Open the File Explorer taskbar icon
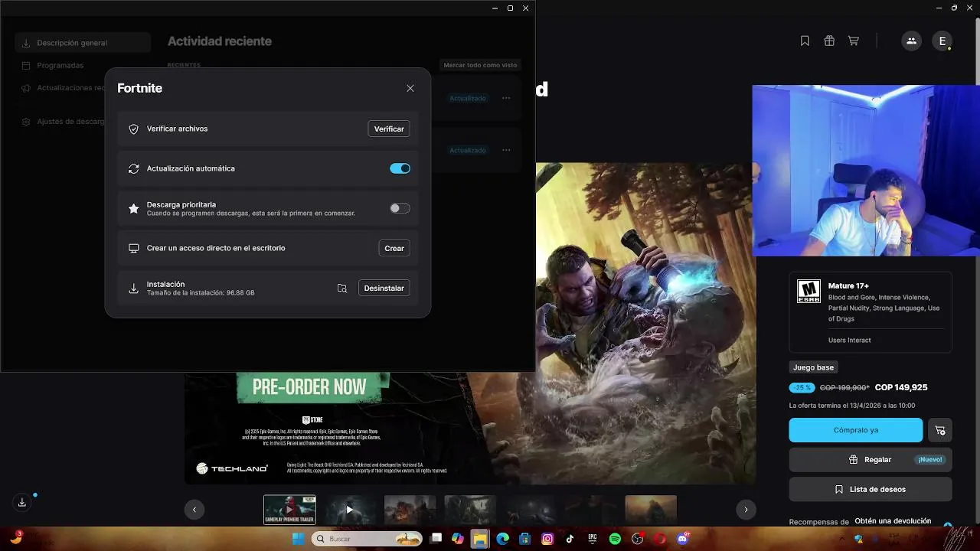 click(480, 539)
